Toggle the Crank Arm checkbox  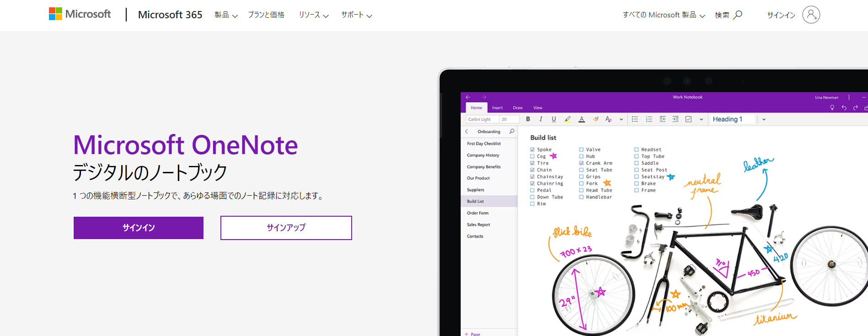[581, 163]
